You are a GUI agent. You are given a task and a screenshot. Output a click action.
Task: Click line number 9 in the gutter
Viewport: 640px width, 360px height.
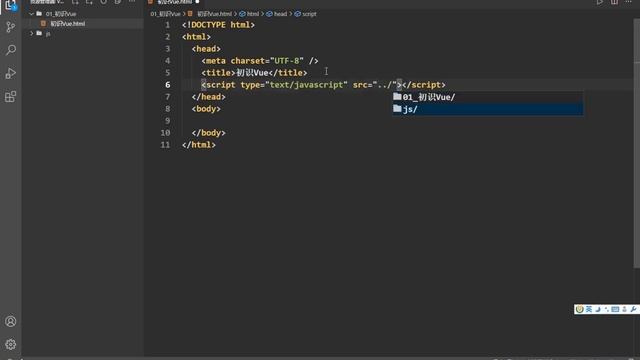(168, 121)
